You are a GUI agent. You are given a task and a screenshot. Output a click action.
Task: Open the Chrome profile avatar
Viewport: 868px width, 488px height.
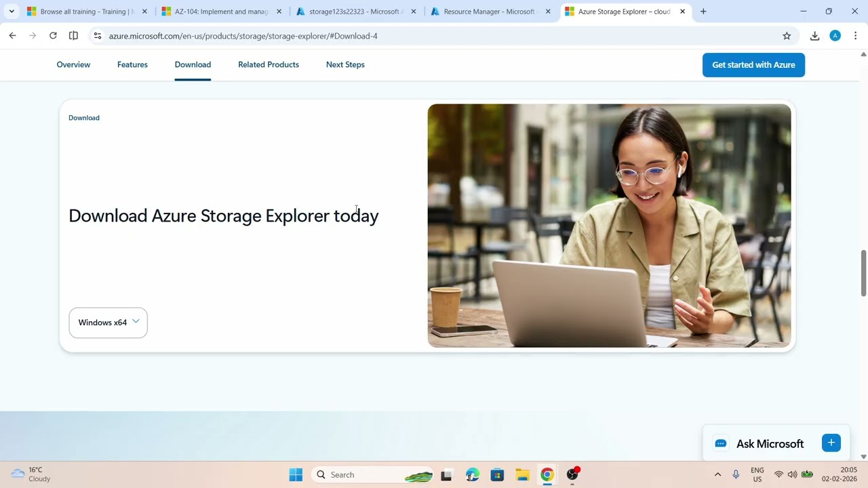coord(835,36)
